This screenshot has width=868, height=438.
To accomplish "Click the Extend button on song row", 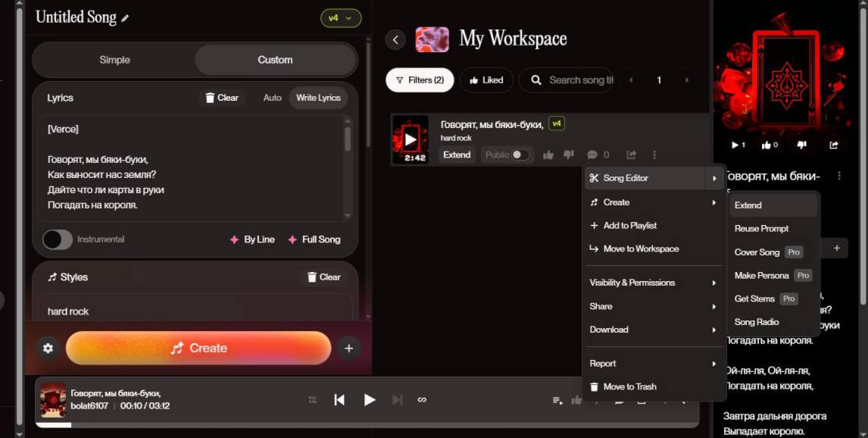I will [x=457, y=155].
